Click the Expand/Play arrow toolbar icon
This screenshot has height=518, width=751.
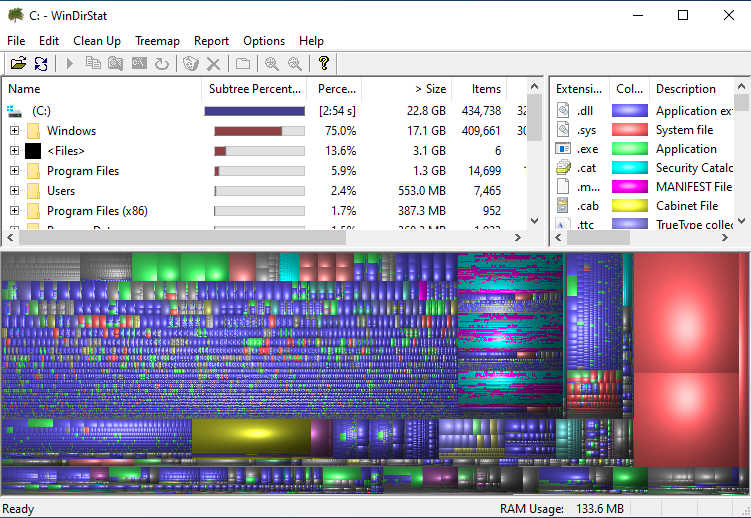click(x=69, y=63)
